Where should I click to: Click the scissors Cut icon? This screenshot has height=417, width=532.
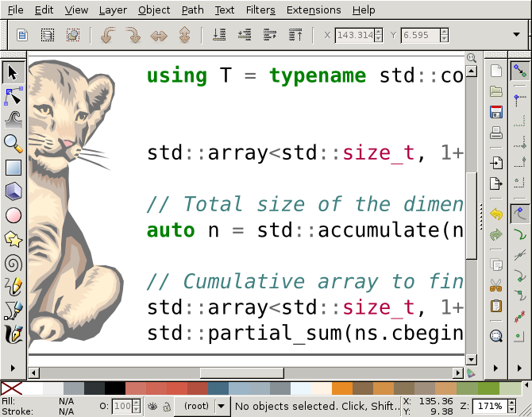tap(496, 285)
